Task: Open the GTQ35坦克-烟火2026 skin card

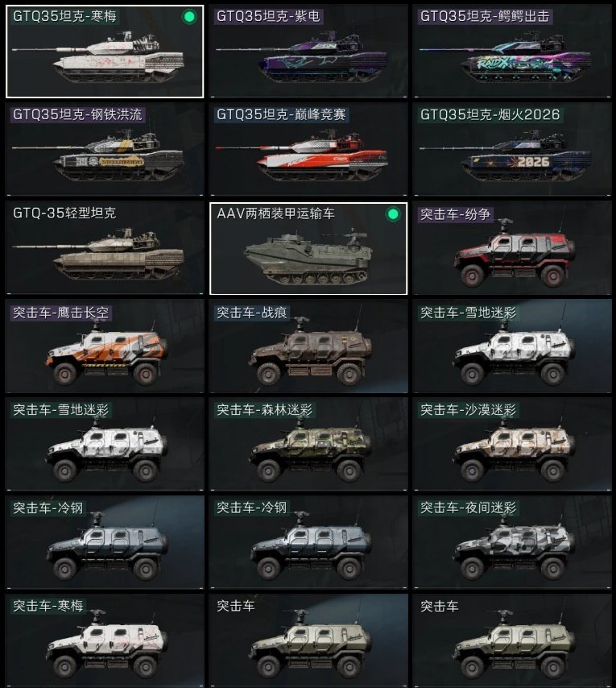Action: coord(512,150)
